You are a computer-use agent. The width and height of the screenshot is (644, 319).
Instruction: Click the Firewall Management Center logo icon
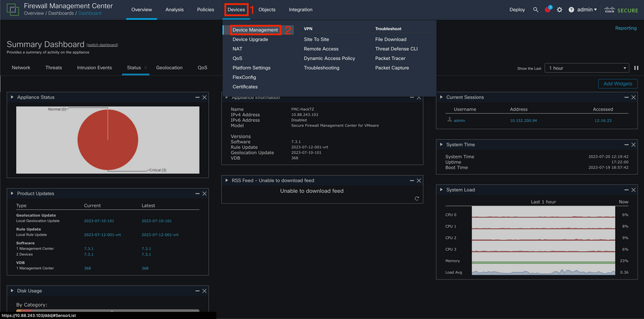13,10
